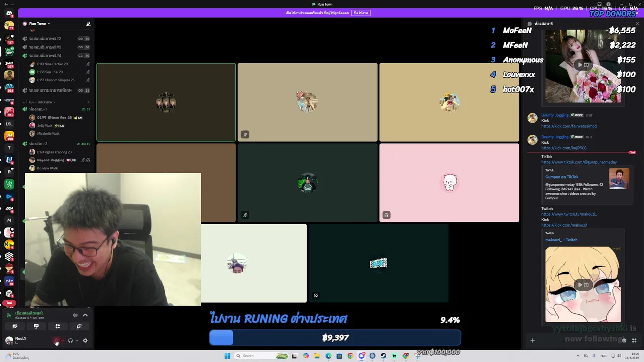
Task: Join voice channel รอสอบสัมภาษณ์#3
Action: pyautogui.click(x=56, y=47)
